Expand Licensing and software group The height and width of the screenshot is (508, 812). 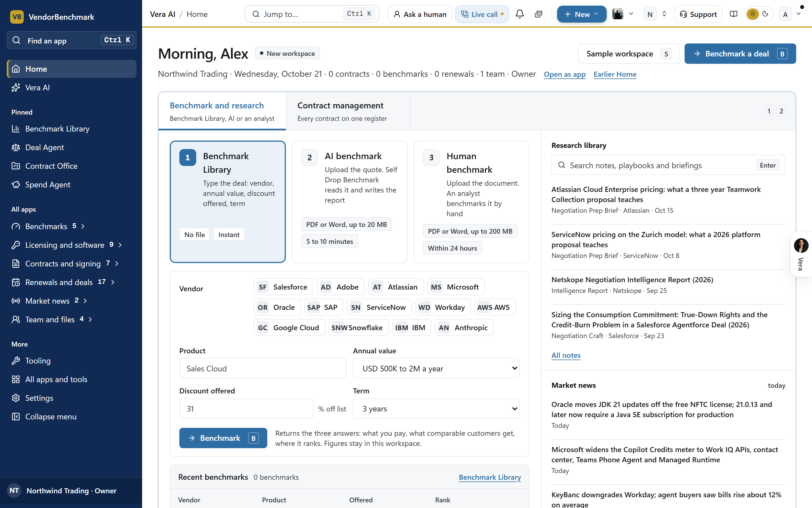click(x=71, y=245)
